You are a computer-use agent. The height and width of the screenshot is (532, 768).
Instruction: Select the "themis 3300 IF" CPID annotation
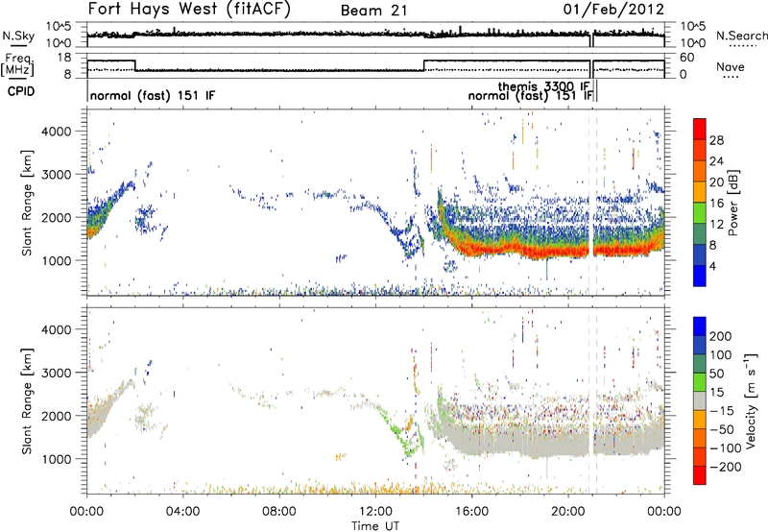543,86
